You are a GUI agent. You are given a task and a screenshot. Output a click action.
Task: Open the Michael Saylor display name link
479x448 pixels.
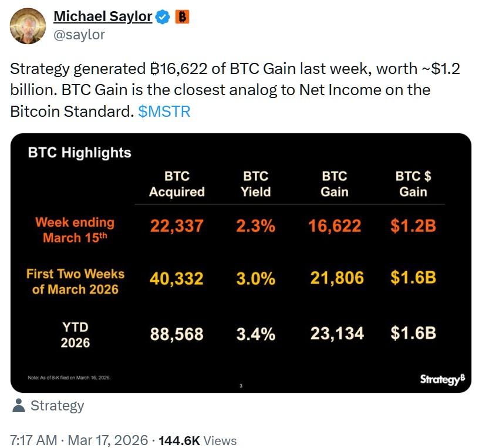tap(103, 17)
